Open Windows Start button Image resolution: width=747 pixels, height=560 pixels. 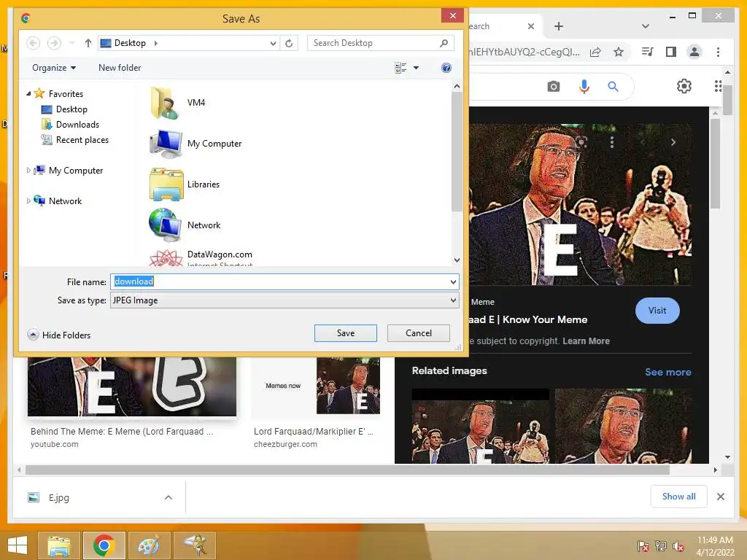(18, 545)
